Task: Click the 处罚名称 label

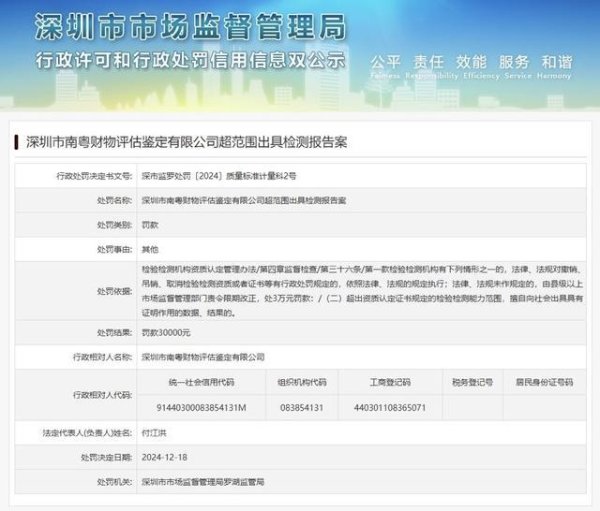Action: (114, 200)
